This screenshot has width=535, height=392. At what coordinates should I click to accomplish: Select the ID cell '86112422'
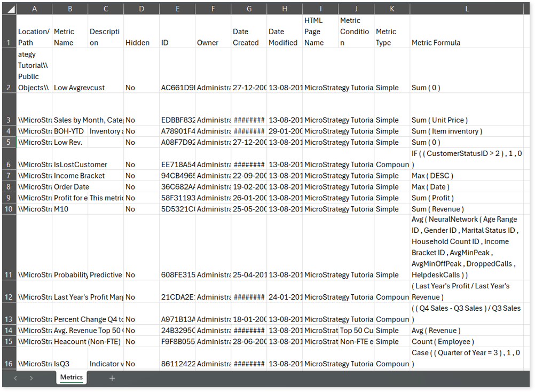[177, 358]
